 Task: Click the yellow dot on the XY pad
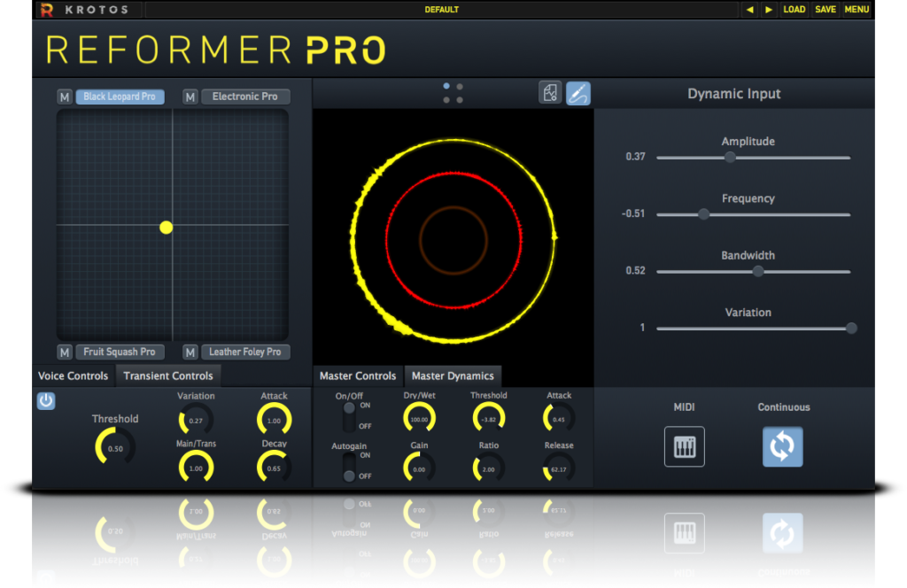point(166,228)
